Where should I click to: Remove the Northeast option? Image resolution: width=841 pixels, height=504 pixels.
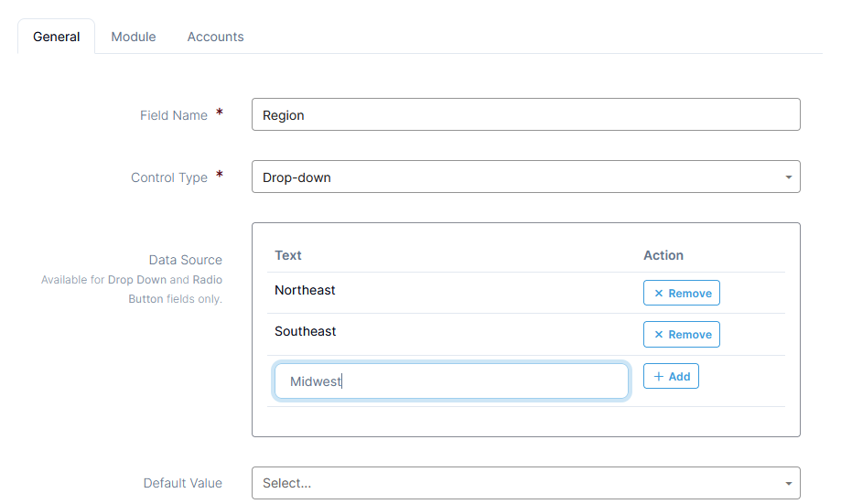tap(682, 293)
